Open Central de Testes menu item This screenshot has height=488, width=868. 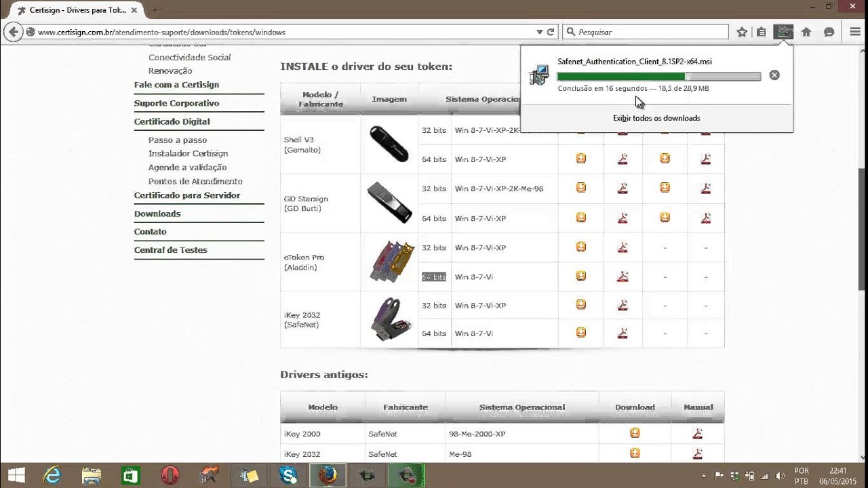click(170, 250)
